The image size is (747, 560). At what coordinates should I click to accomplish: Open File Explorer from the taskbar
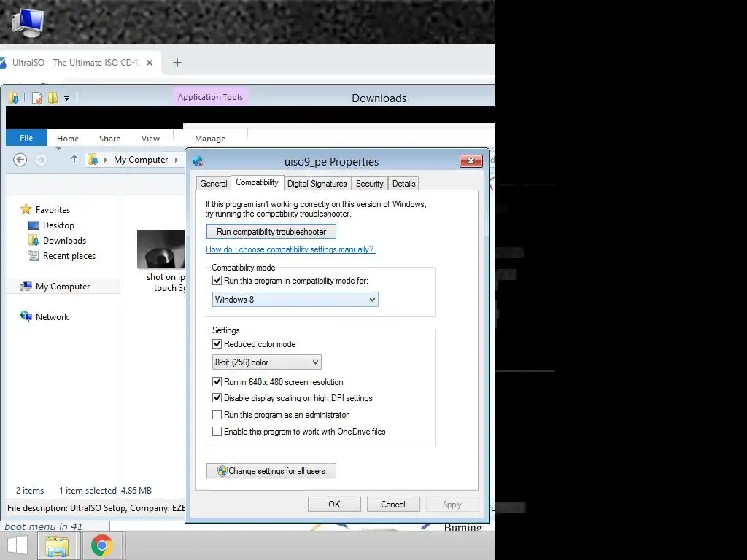click(x=57, y=545)
